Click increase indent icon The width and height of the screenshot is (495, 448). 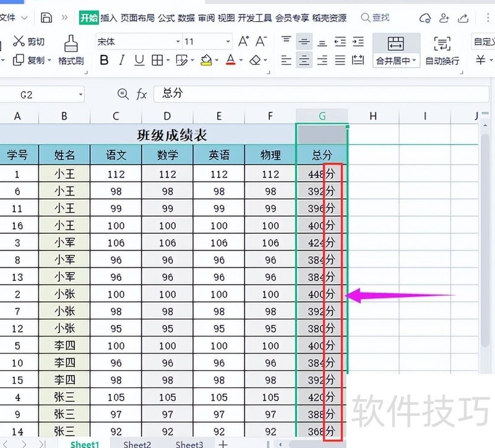(358, 41)
